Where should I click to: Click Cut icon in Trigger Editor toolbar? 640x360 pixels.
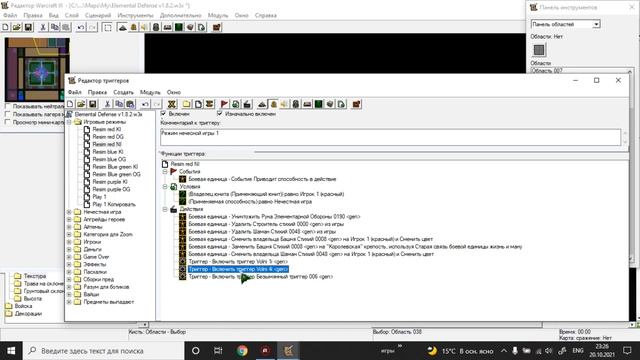107,104
